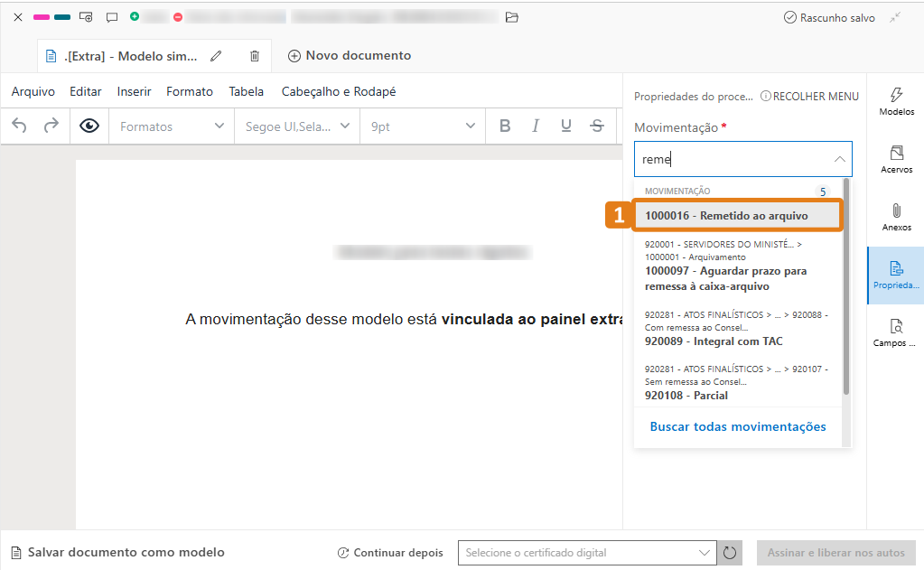Open the digital certificate dropdown
This screenshot has height=570, width=924.
pos(586,553)
